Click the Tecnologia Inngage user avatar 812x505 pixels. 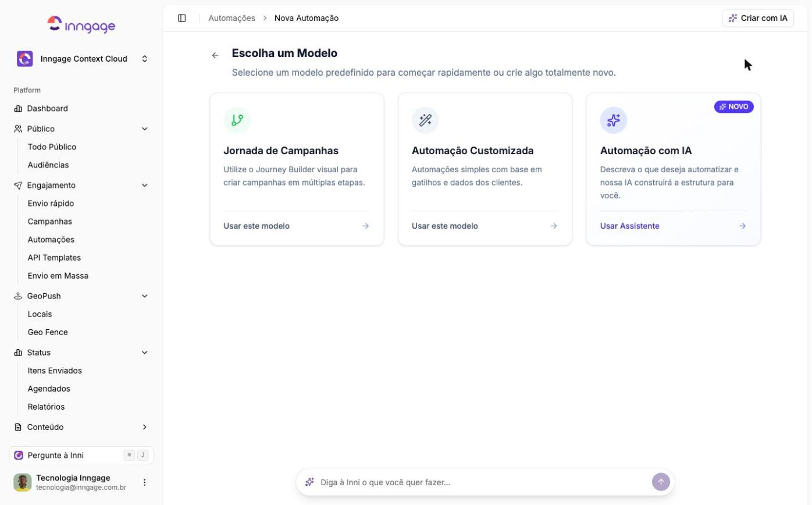pos(23,482)
